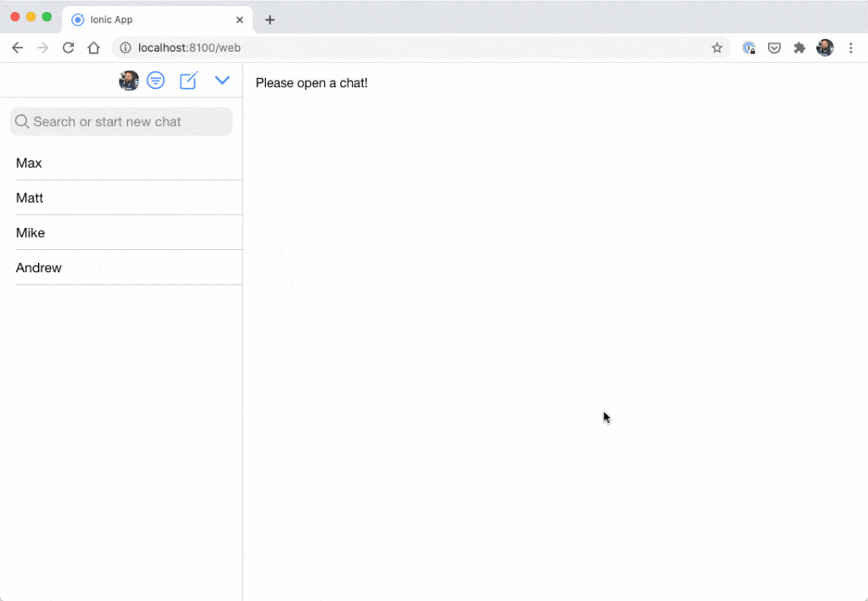Open a new browser tab
868x601 pixels.
point(270,20)
